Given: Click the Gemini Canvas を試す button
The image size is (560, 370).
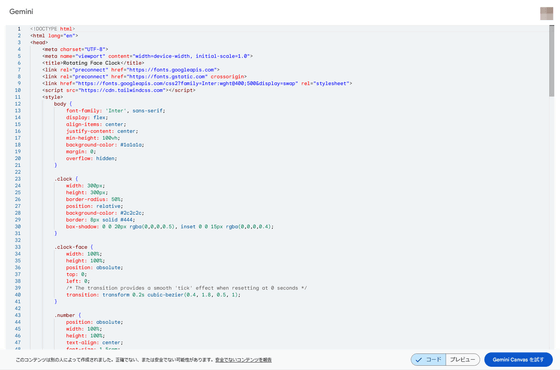Looking at the screenshot, I should point(518,360).
